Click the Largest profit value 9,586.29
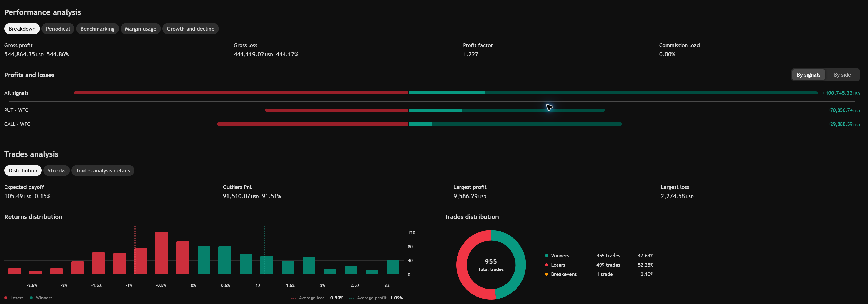 click(x=466, y=196)
